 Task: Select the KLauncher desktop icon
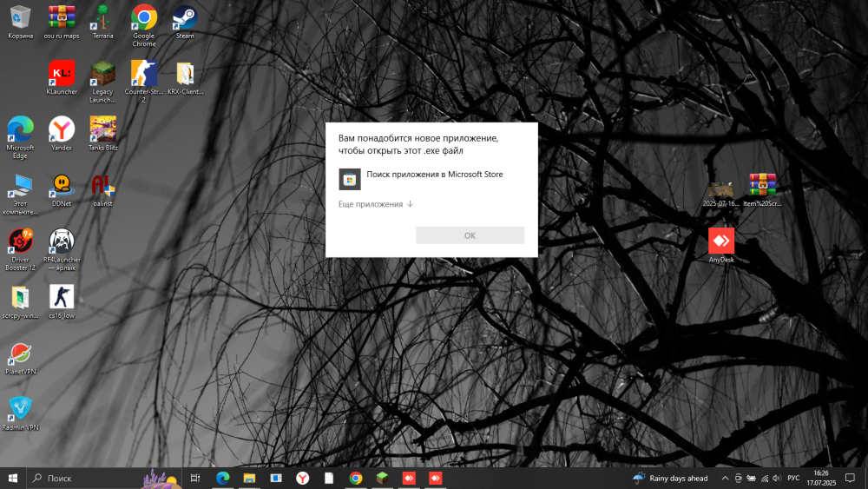click(62, 78)
